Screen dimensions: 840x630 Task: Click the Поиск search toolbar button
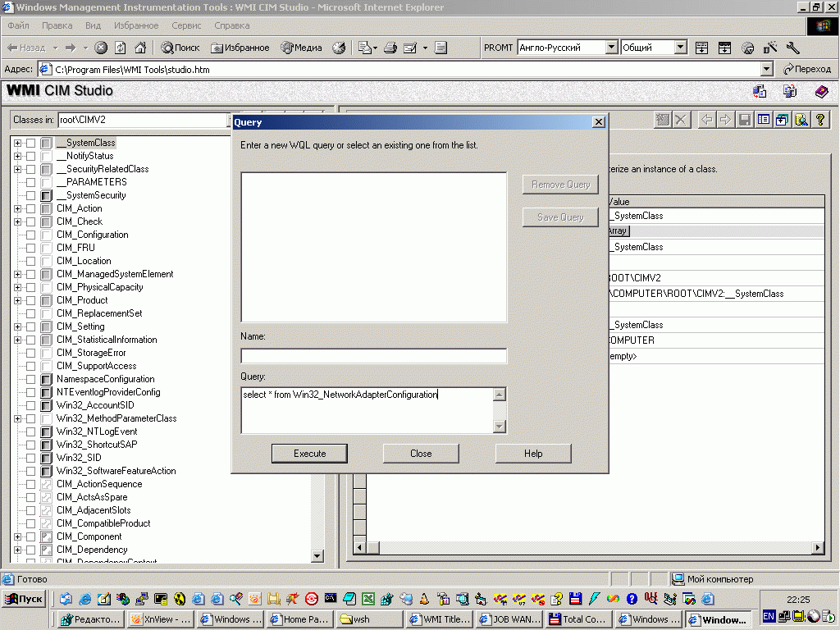point(180,48)
